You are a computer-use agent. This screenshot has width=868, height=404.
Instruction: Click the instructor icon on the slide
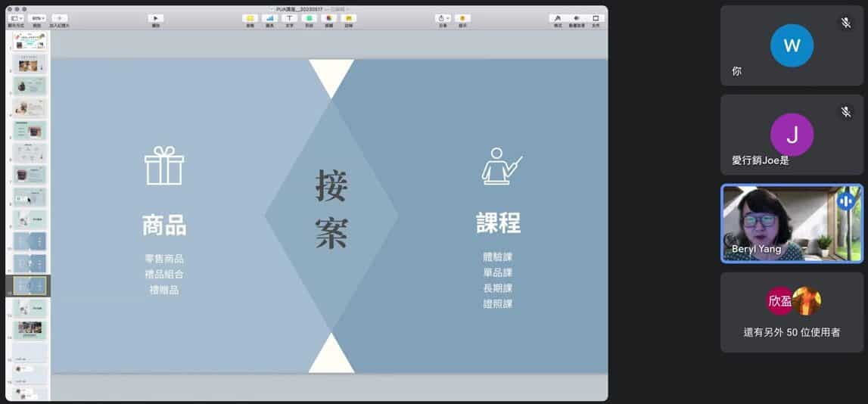pos(501,166)
